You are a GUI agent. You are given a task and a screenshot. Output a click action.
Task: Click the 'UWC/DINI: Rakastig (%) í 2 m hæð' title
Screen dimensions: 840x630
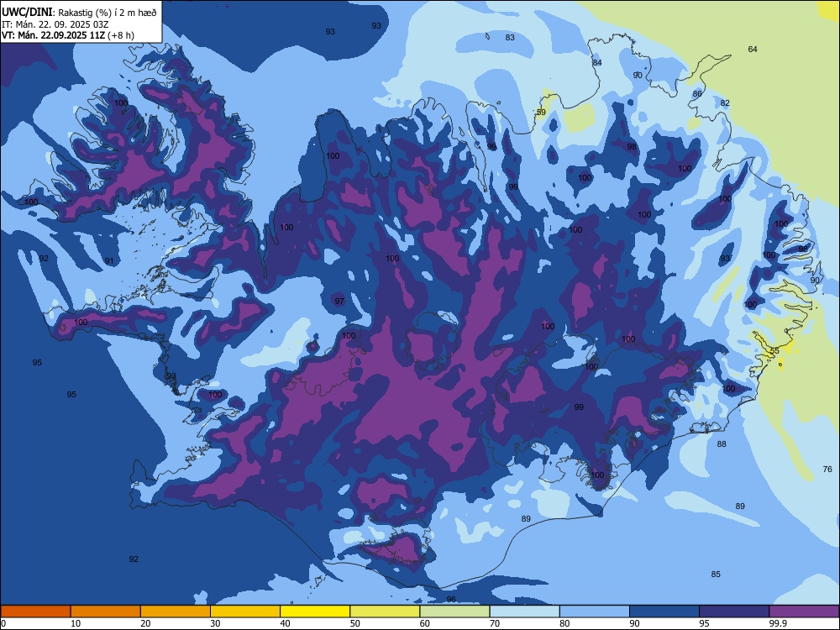[x=79, y=12]
